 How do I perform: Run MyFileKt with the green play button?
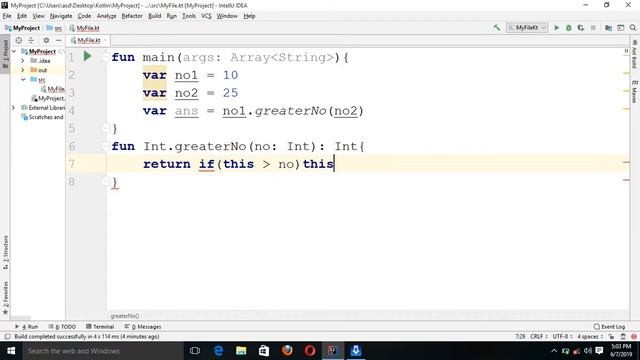tap(556, 28)
